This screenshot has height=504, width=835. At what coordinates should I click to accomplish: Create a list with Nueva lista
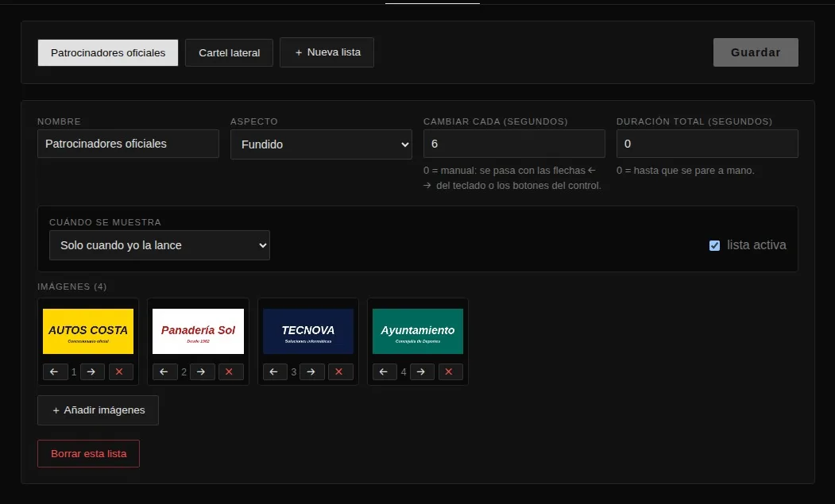(x=327, y=52)
